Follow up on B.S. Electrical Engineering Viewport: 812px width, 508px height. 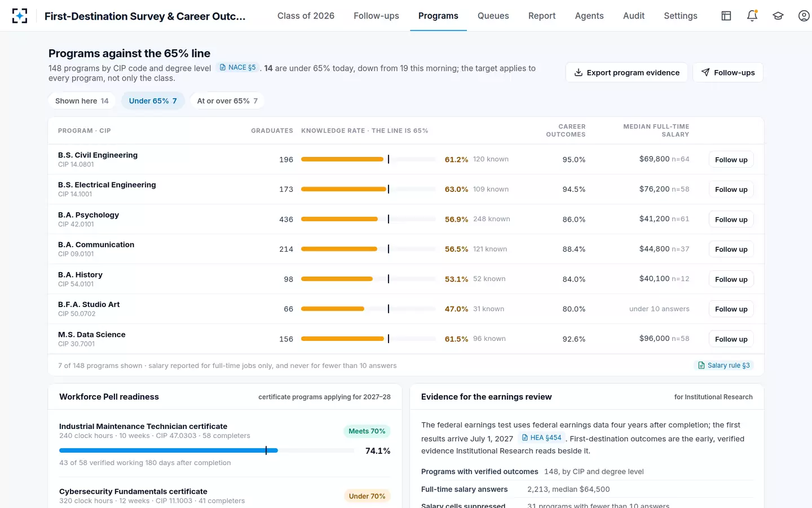(x=731, y=190)
